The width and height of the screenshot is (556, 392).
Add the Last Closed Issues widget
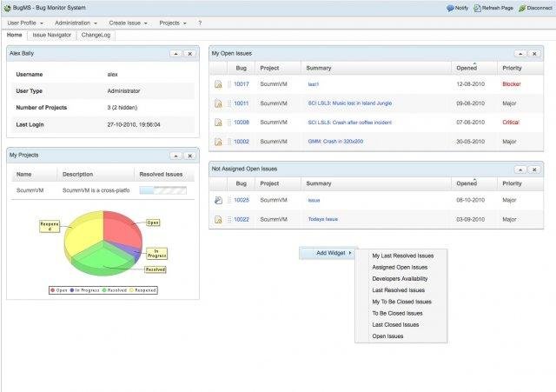[395, 324]
